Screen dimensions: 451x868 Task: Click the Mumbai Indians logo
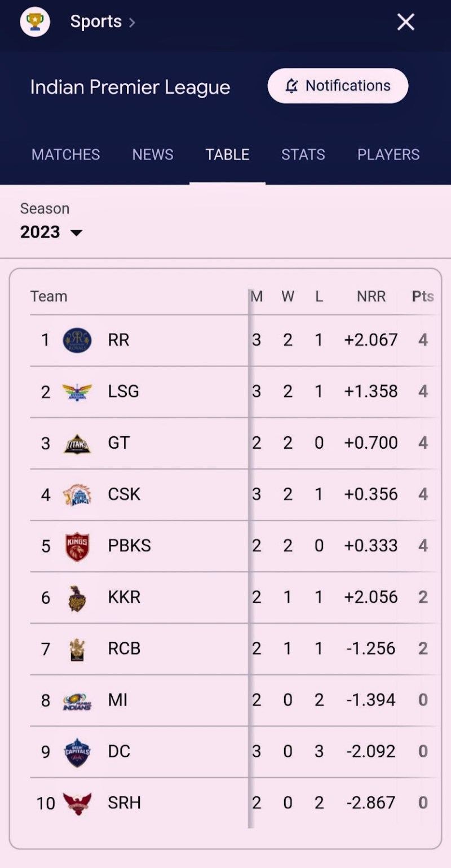coord(77,700)
